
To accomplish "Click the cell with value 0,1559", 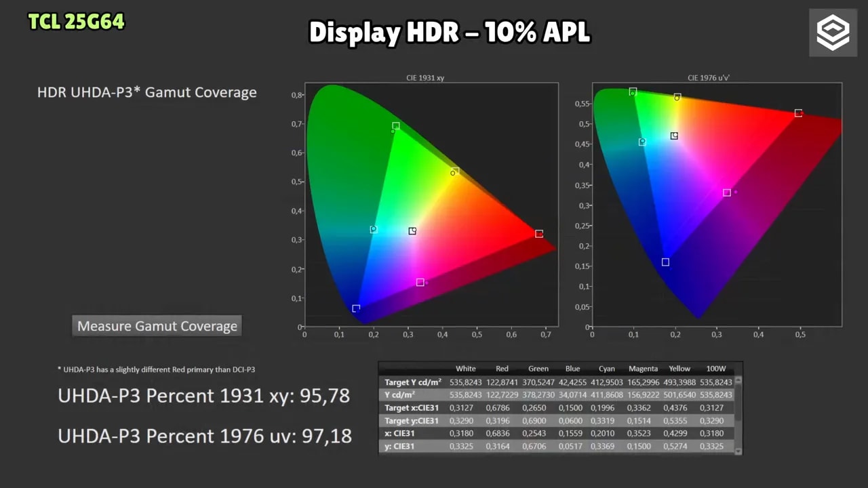I will (x=572, y=434).
